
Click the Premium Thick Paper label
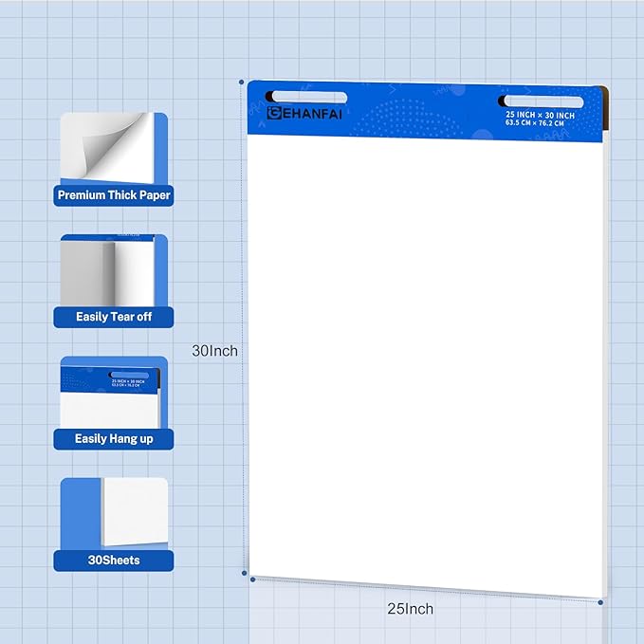114,195
